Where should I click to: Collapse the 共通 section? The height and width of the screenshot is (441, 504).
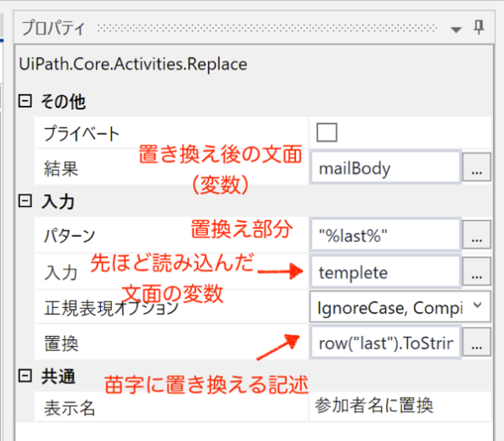[x=25, y=376]
